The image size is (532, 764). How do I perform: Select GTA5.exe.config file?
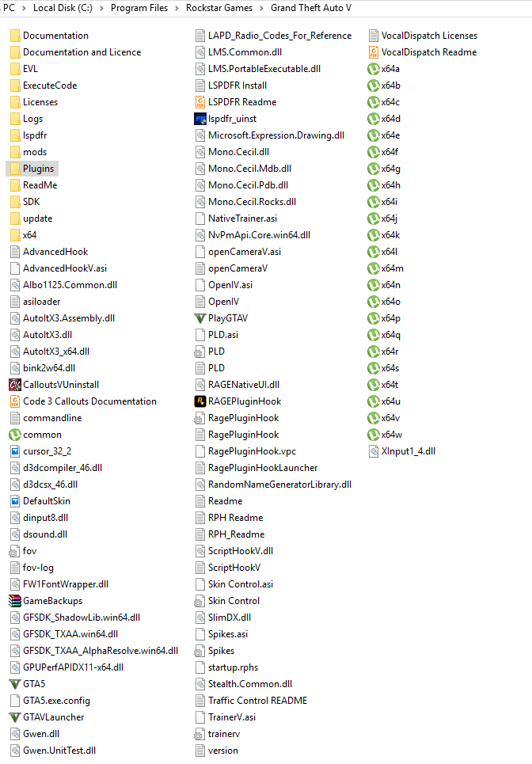point(50,701)
